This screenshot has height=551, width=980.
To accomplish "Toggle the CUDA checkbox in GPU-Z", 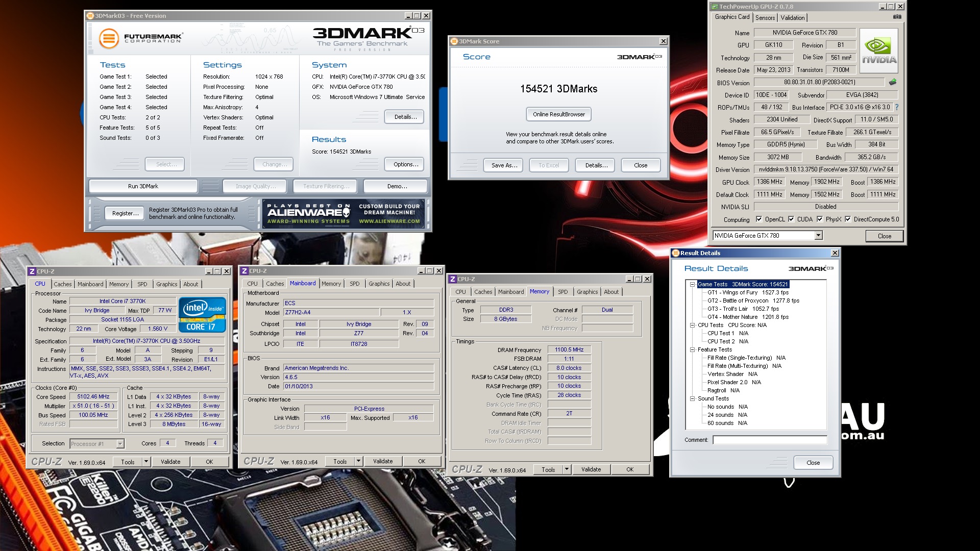I will pyautogui.click(x=791, y=219).
